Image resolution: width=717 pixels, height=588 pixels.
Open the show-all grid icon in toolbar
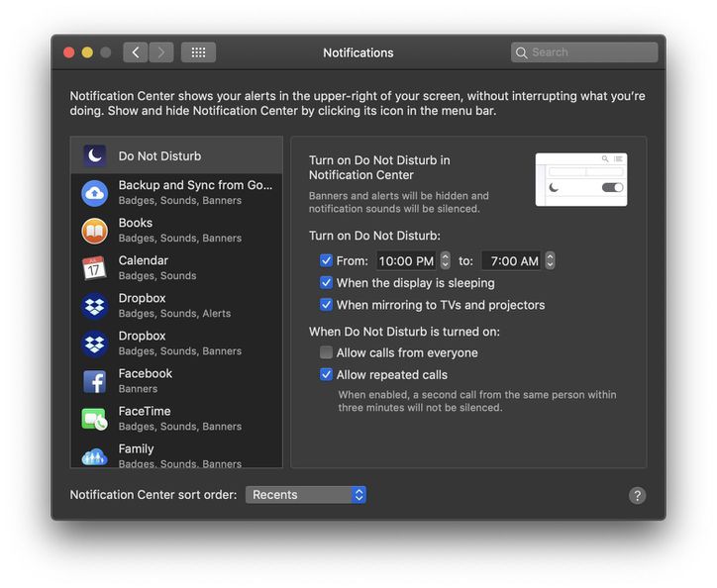(x=198, y=52)
